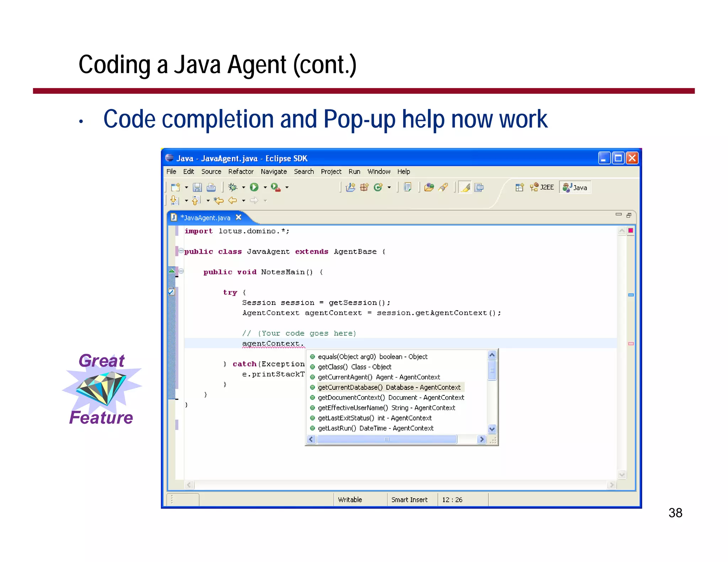The width and height of the screenshot is (728, 562).
Task: Collapse the JavaAgent class fold marker
Action: [181, 251]
